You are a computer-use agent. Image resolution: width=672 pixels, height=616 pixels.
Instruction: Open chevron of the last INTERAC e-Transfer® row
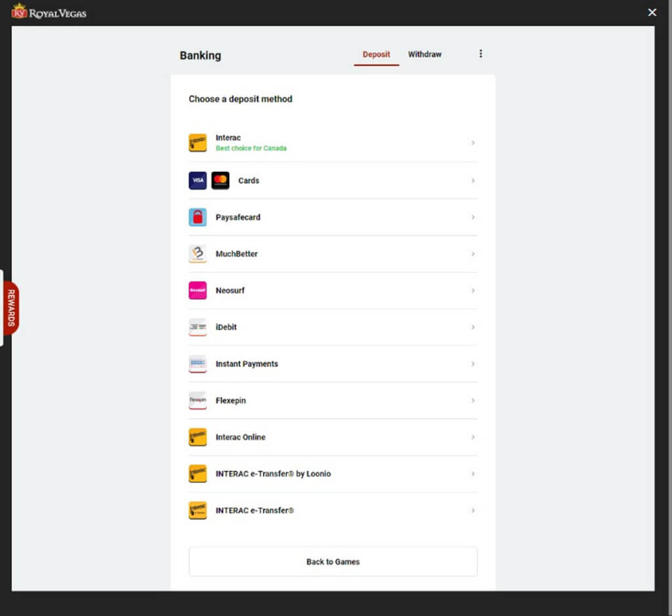coord(472,510)
